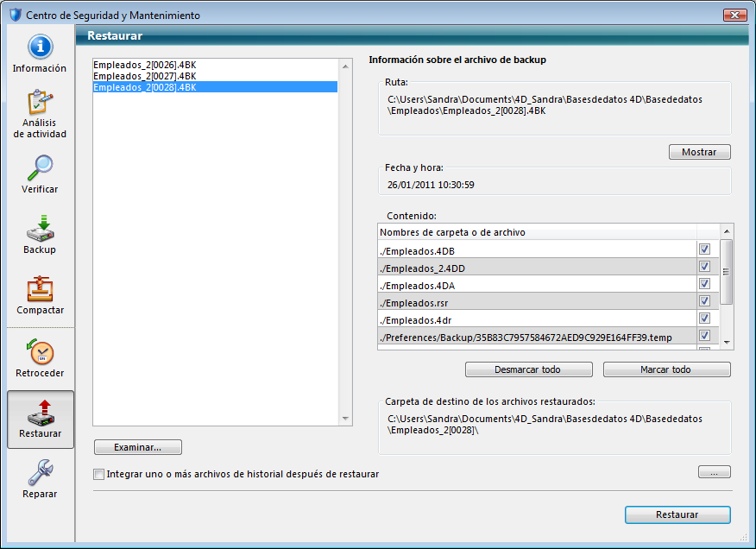The width and height of the screenshot is (756, 549).
Task: Click the Examinar... button
Action: [138, 447]
